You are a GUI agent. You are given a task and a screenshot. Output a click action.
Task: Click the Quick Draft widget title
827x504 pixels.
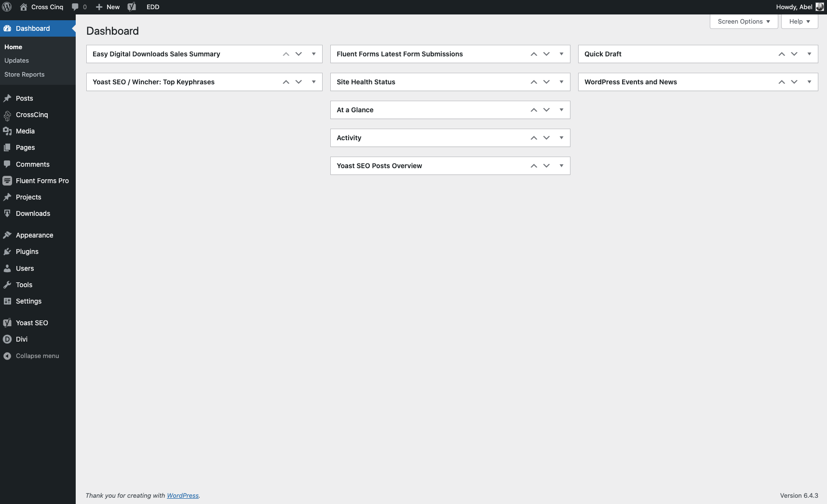coord(603,54)
